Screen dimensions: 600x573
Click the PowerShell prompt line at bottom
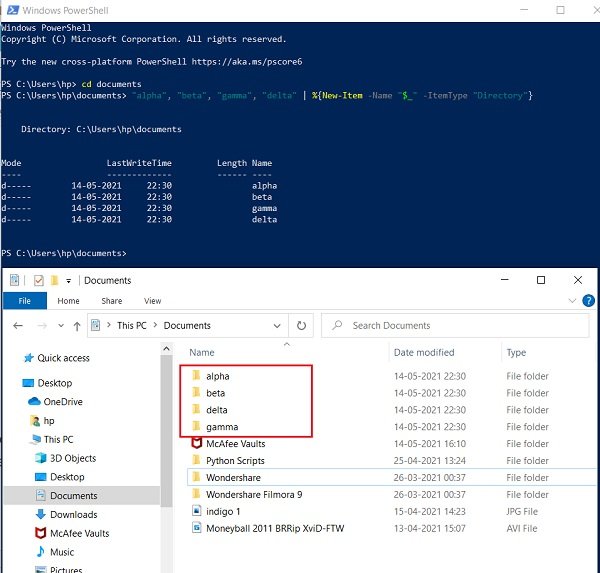coord(64,253)
